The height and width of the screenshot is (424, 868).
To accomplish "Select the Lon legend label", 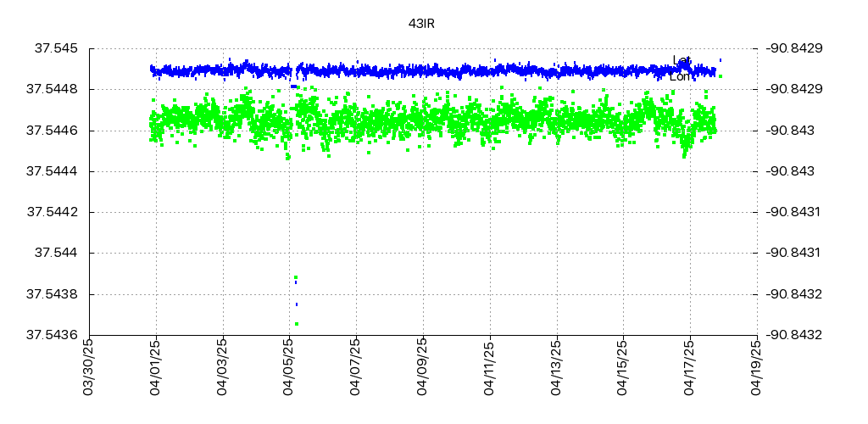I will click(680, 76).
